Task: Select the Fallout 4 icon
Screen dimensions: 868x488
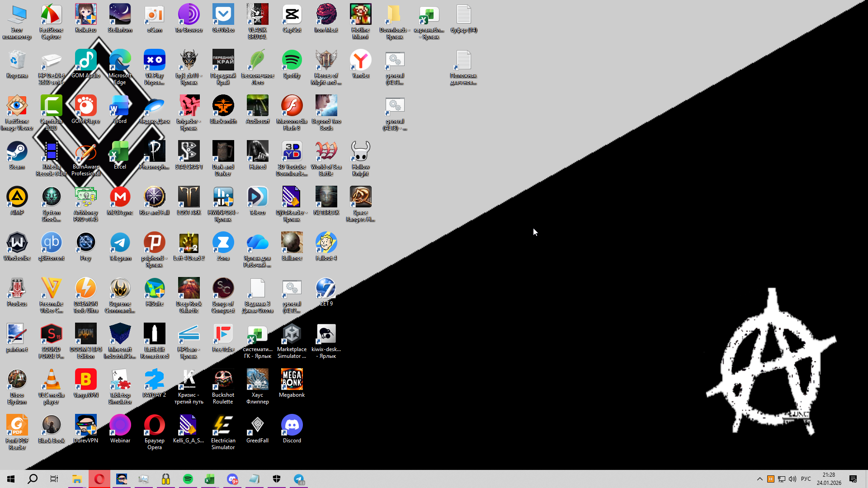Action: (x=326, y=243)
